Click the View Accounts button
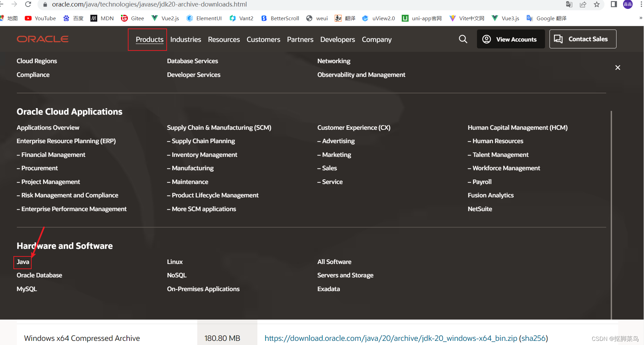This screenshot has width=644, height=345. [x=511, y=39]
